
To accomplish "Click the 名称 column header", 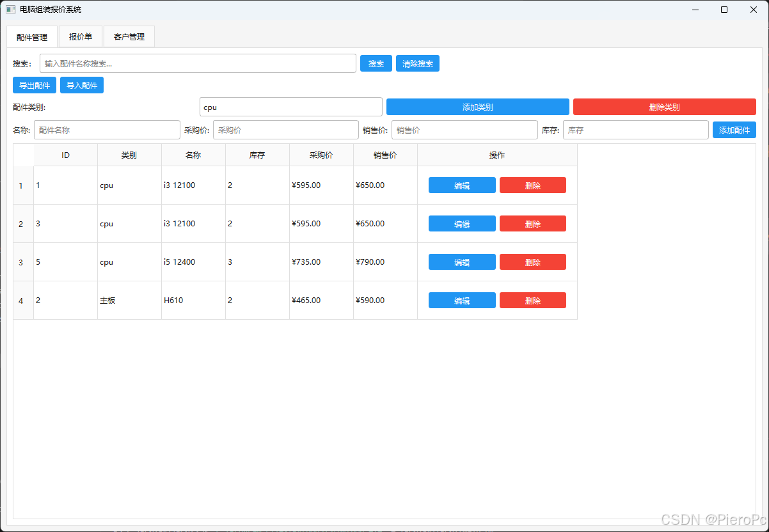I will tap(193, 155).
